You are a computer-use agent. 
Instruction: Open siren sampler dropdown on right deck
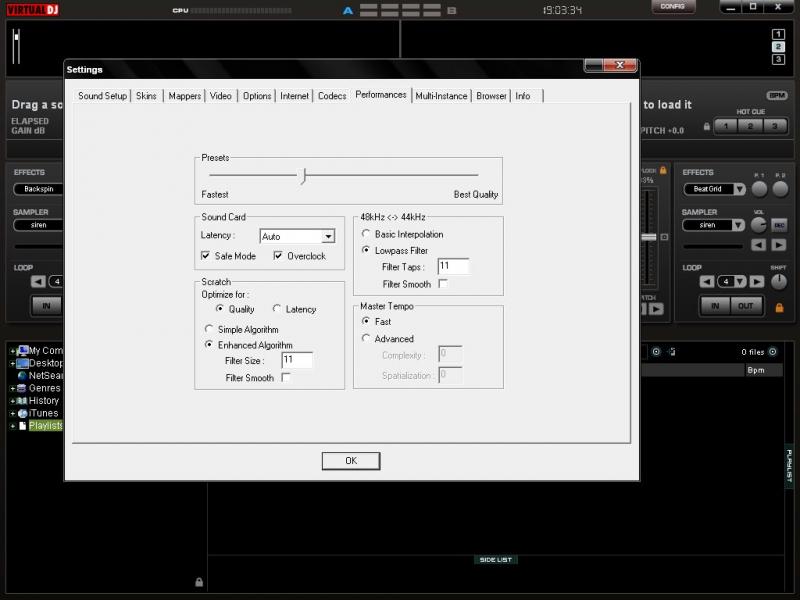pyautogui.click(x=738, y=225)
